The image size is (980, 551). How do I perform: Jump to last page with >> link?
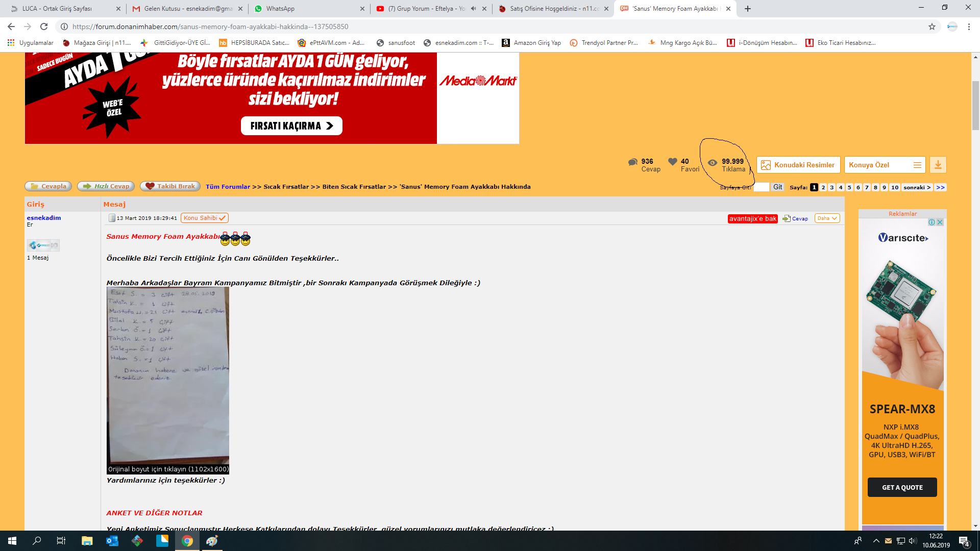pos(941,187)
